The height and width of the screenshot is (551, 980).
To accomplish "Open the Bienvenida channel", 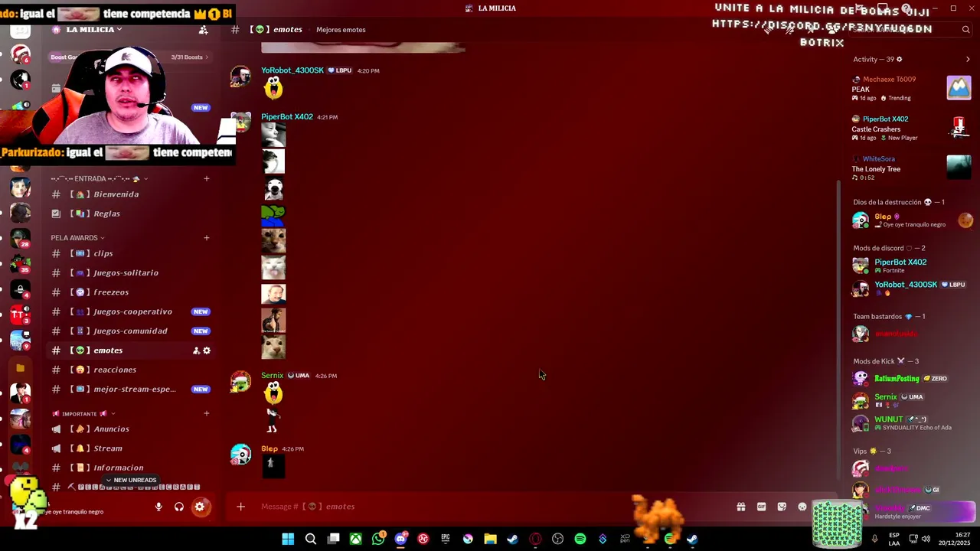I will (130, 194).
